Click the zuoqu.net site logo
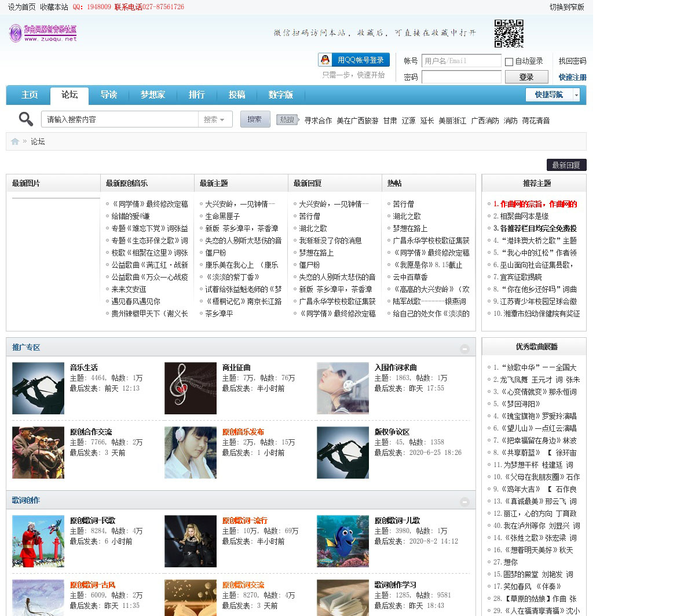 (43, 33)
